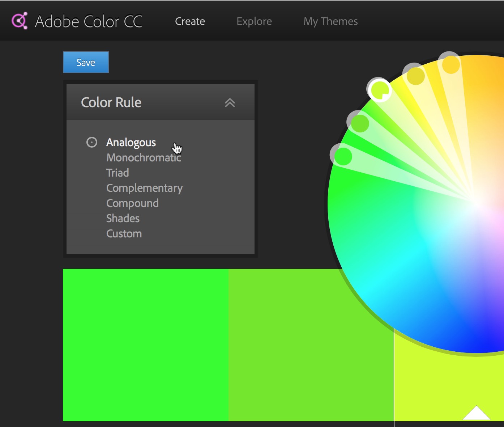The height and width of the screenshot is (427, 504).
Task: Select the Shades color rule
Action: (123, 219)
